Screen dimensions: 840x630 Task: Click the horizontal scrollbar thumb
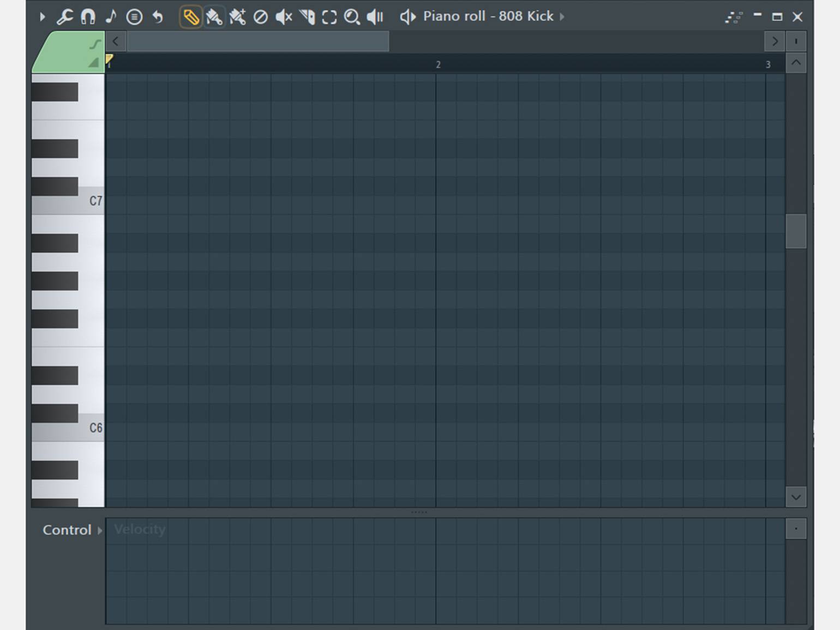click(x=258, y=41)
